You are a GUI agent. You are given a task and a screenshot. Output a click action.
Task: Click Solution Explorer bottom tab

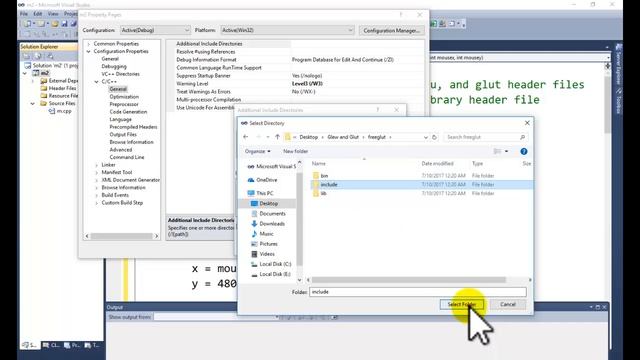click(x=30, y=345)
